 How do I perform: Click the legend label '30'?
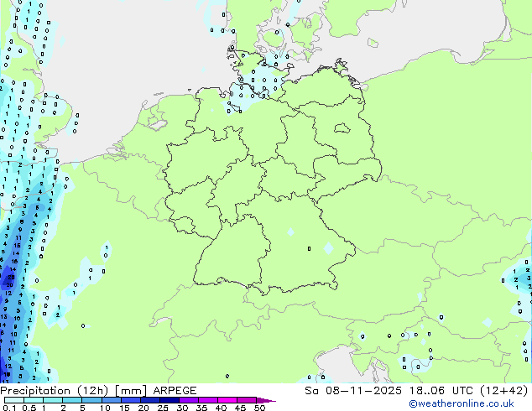tap(182, 408)
